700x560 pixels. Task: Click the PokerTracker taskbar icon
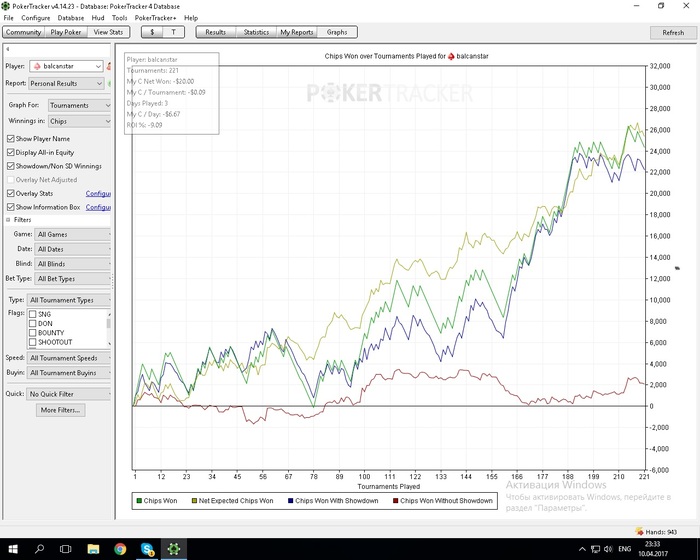coord(173,549)
